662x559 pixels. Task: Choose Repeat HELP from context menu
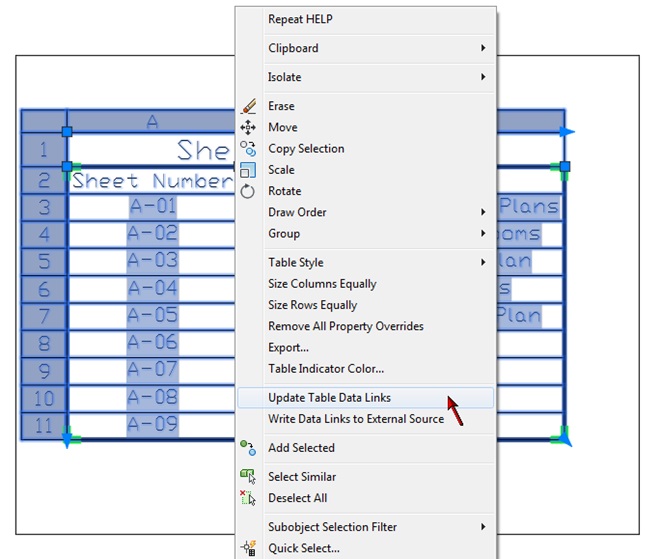366,19
